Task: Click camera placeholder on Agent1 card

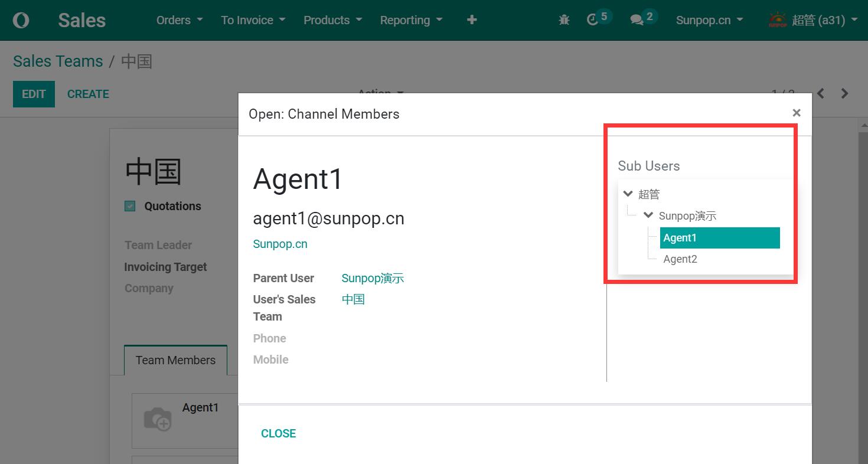Action: 157,419
